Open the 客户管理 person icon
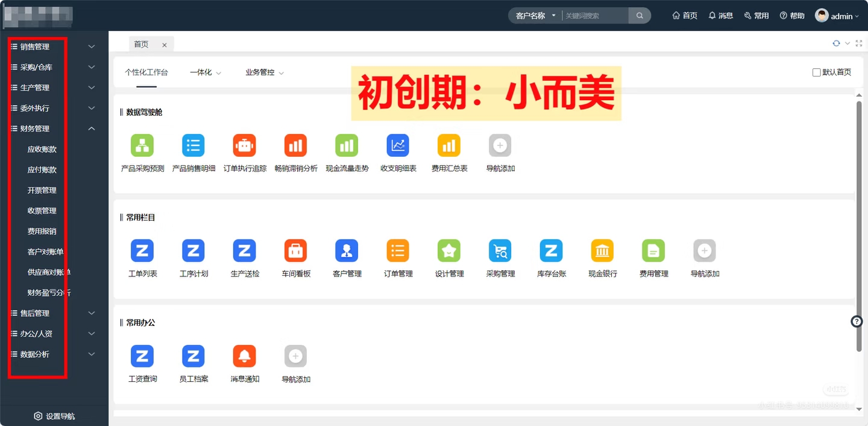This screenshot has height=426, width=868. click(347, 250)
